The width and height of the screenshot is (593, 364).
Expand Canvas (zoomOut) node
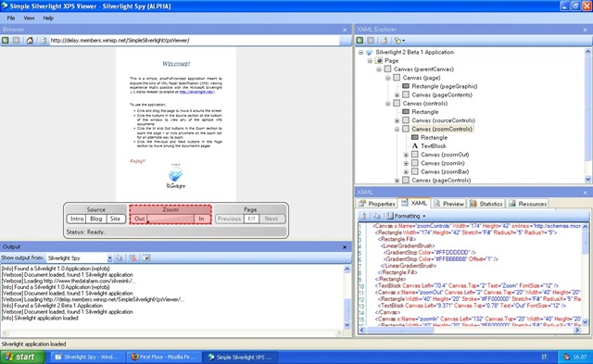tap(406, 155)
